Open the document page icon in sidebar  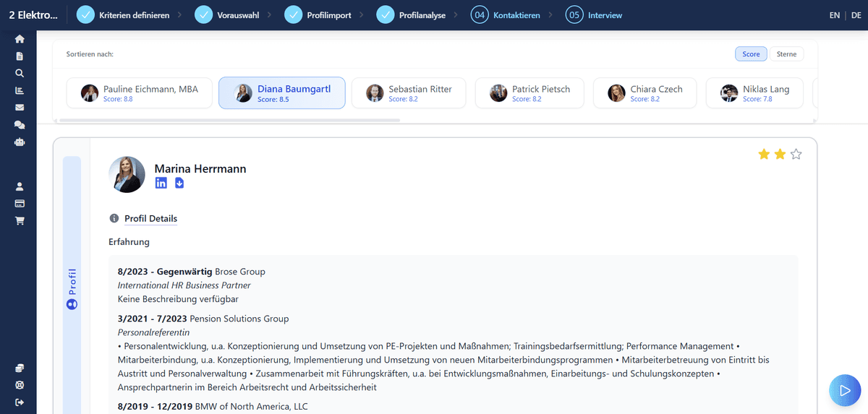[20, 56]
